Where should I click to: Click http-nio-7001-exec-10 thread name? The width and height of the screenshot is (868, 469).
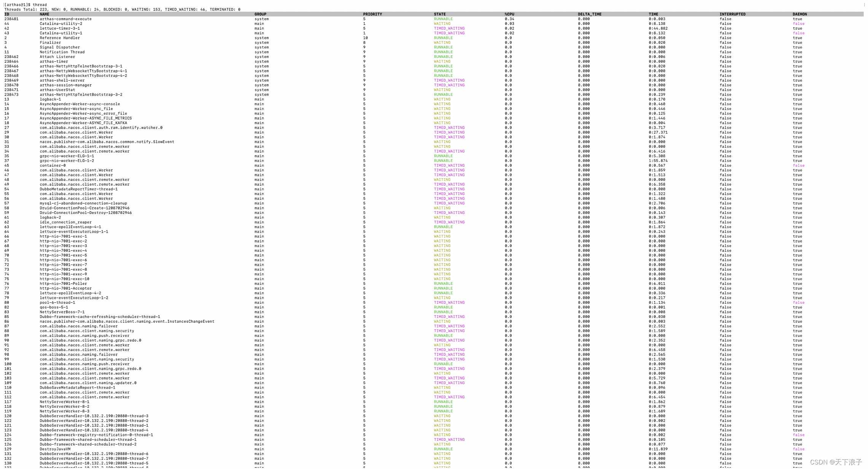[64, 279]
